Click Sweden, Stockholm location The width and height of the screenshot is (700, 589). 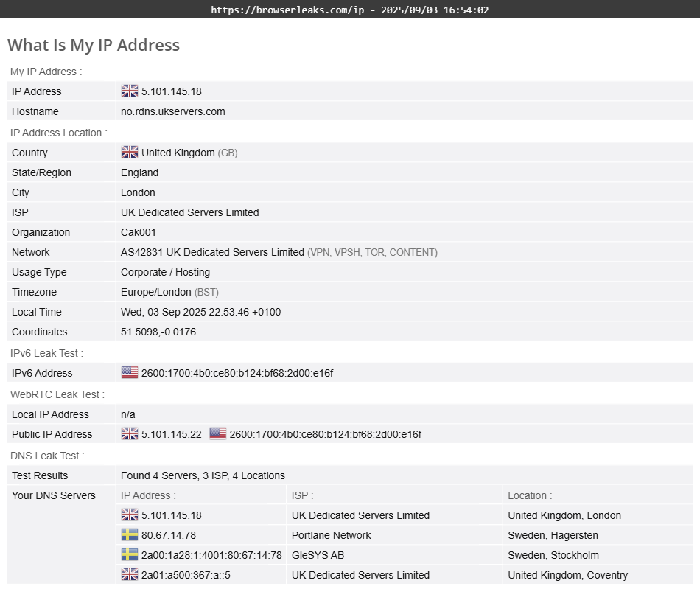553,555
